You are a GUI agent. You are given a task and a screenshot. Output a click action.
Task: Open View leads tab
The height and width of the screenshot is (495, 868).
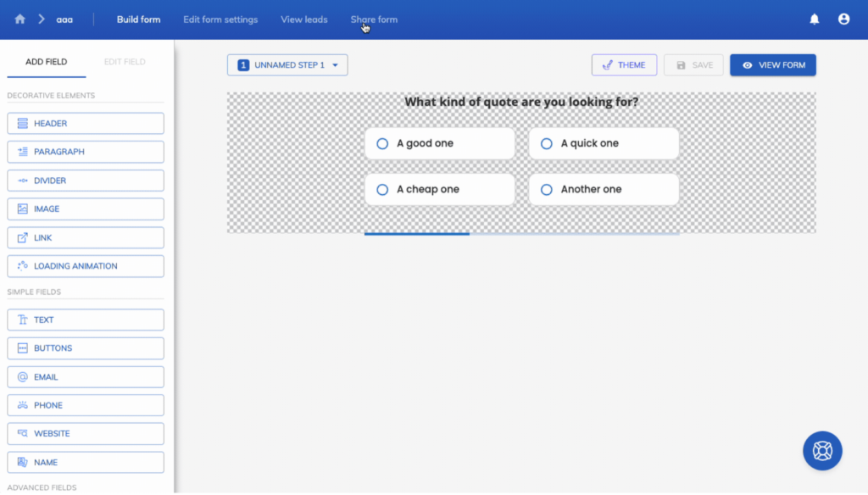point(304,19)
